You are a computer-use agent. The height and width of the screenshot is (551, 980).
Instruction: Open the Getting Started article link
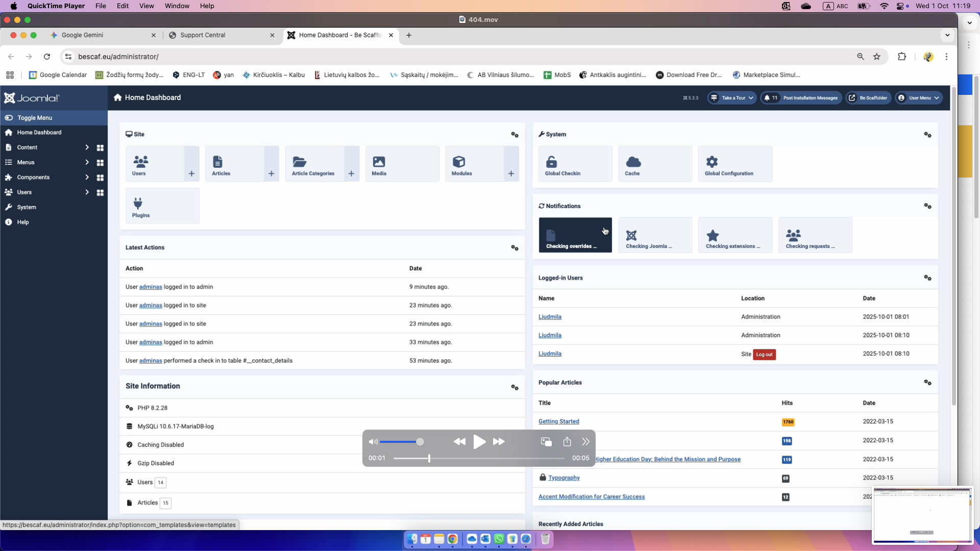[x=558, y=421]
